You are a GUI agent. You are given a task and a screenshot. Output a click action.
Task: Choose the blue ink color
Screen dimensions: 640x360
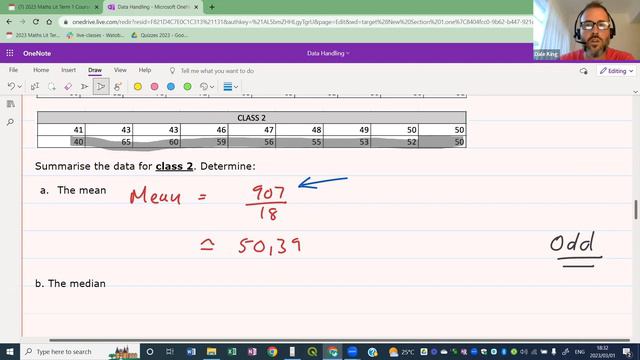(171, 87)
